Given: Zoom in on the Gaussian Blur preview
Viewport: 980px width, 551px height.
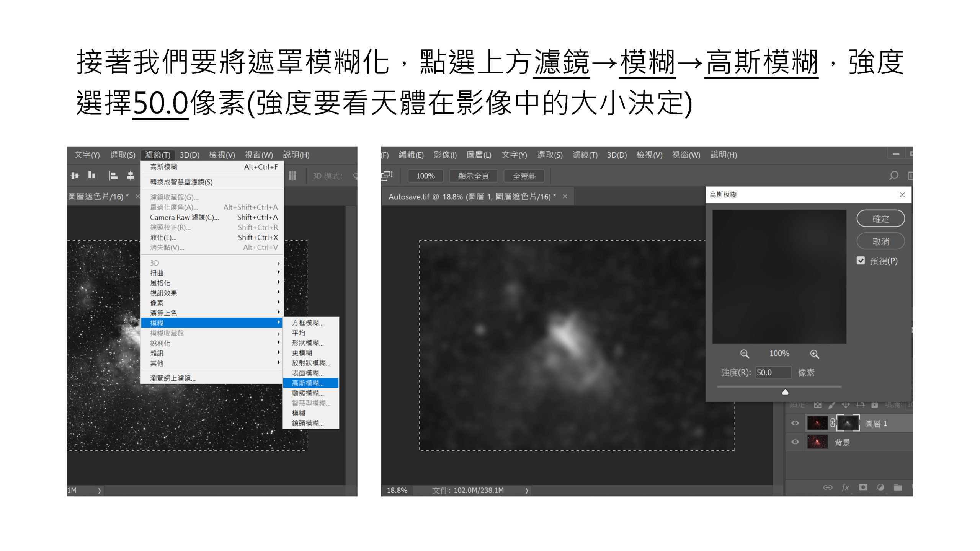Looking at the screenshot, I should [815, 354].
